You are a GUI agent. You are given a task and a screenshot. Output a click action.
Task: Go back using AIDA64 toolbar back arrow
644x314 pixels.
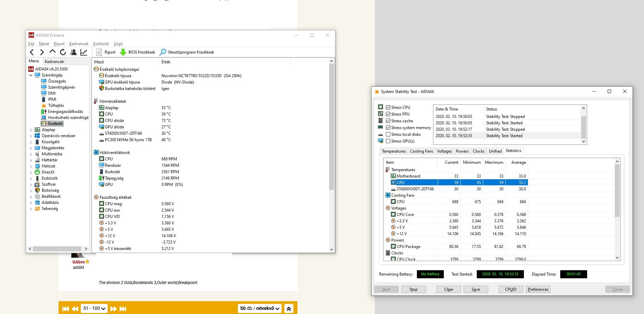coord(32,52)
